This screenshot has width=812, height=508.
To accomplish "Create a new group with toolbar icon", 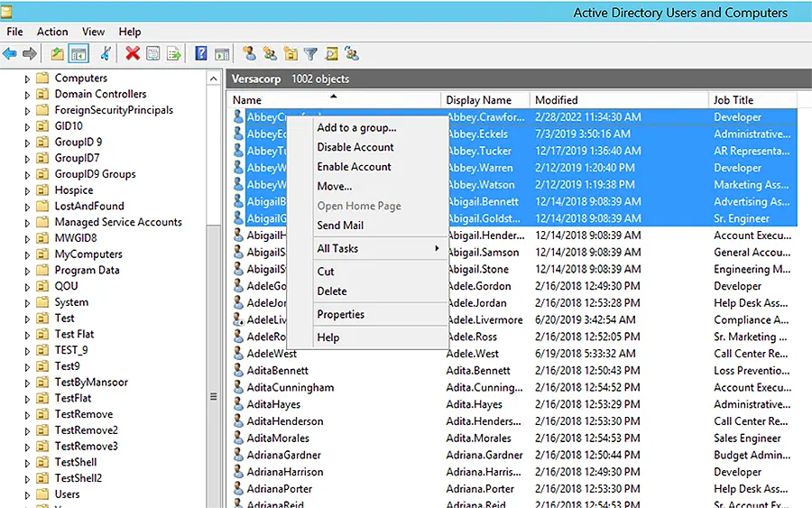I will pyautogui.click(x=270, y=53).
